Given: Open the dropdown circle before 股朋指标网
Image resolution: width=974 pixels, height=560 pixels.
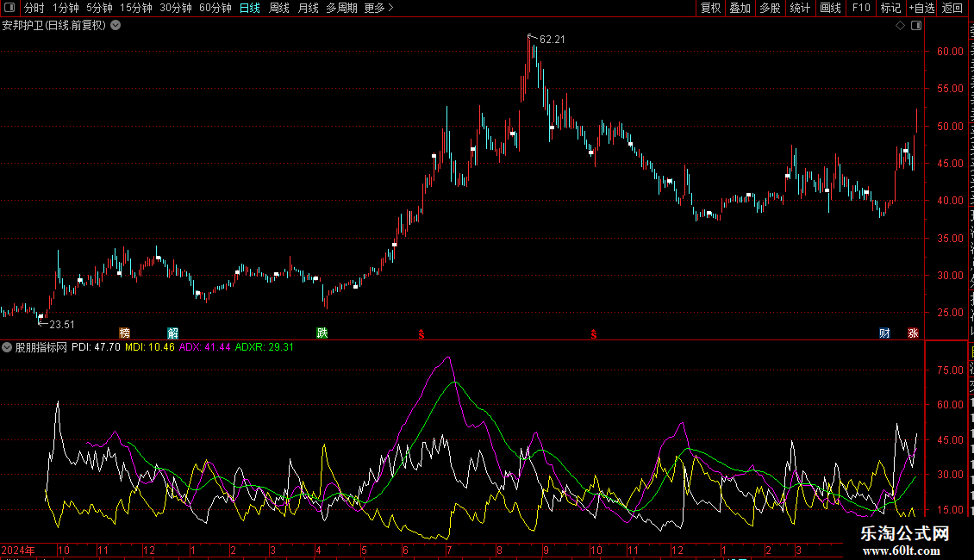Looking at the screenshot, I should (7, 348).
